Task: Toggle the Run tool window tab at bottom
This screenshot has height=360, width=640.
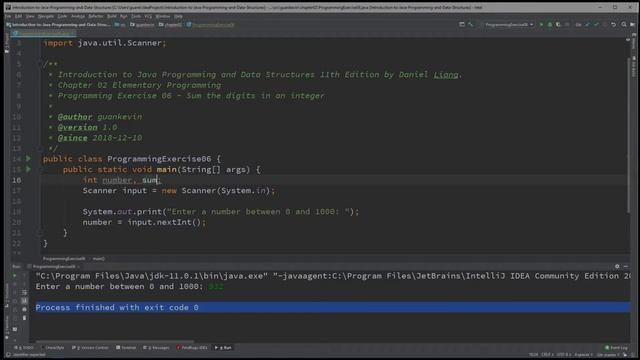Action: click(223, 348)
